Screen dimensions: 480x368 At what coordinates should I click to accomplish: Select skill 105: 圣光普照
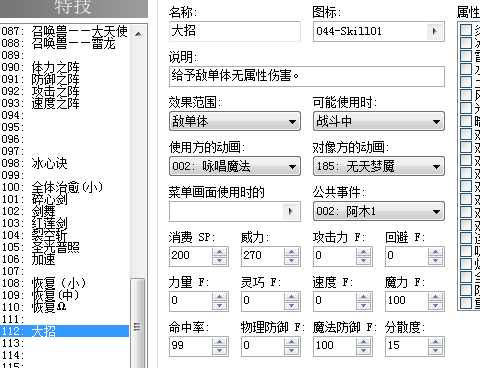65,247
